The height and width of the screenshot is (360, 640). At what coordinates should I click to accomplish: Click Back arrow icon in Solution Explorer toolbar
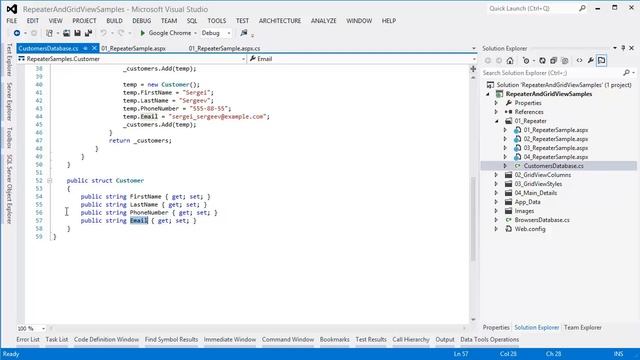click(x=488, y=60)
